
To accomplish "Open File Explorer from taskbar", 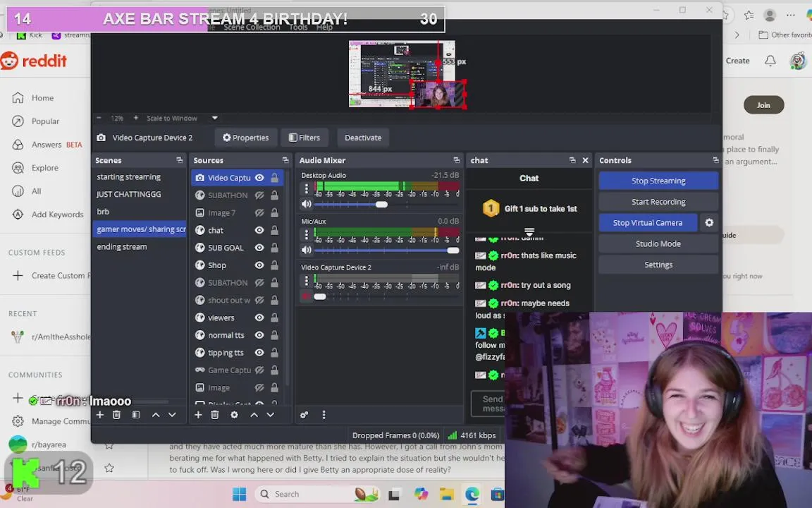I will (446, 494).
